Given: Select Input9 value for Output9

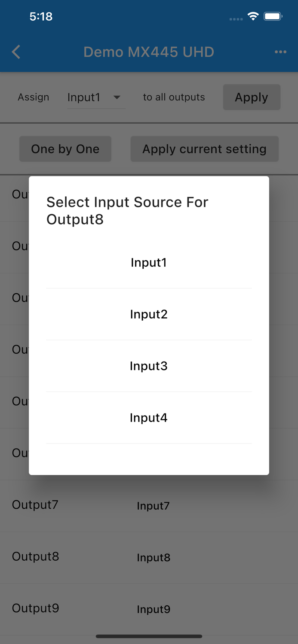Looking at the screenshot, I should 154,610.
